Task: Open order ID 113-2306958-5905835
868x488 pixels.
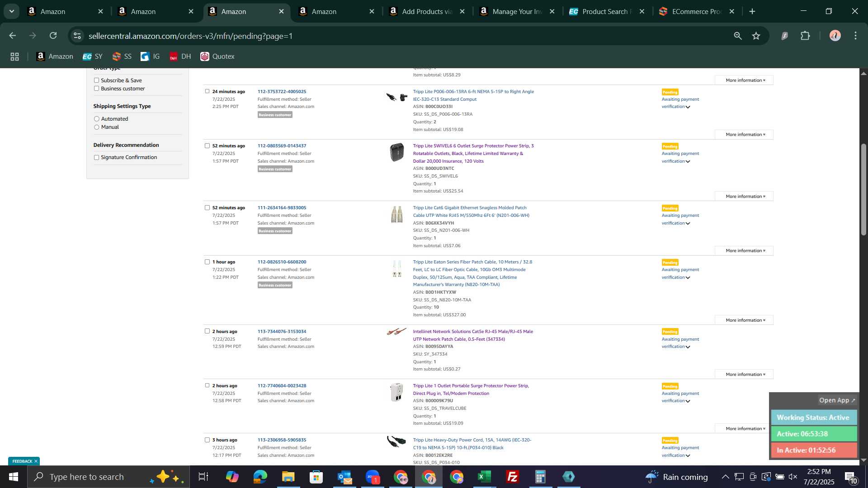Action: click(282, 440)
